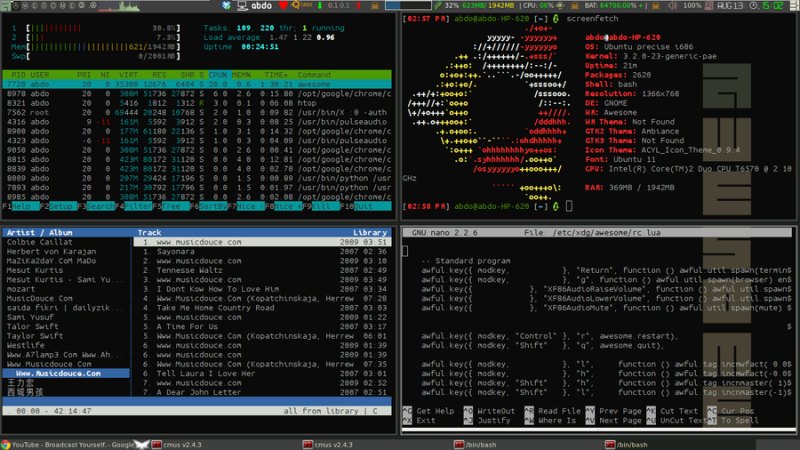Viewport: 800px width, 450px height.
Task: Click the CPU chip icon
Action: (560, 6)
